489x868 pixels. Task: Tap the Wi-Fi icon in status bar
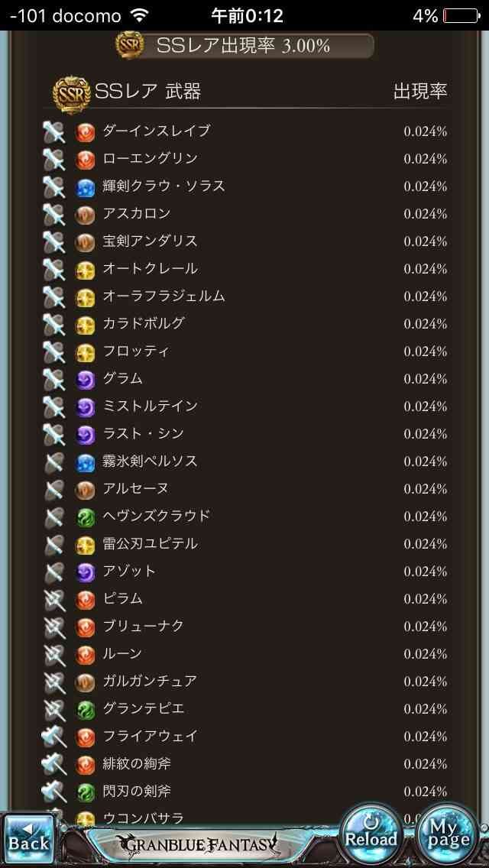tap(141, 15)
